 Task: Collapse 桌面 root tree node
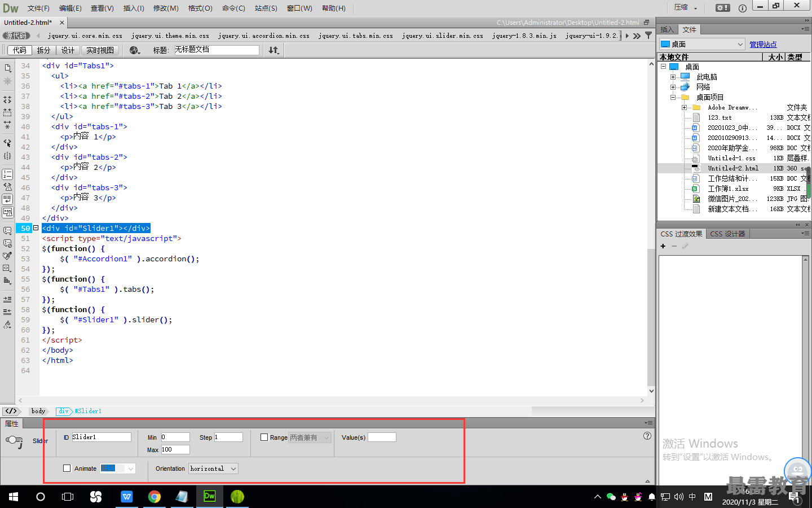[x=664, y=67]
